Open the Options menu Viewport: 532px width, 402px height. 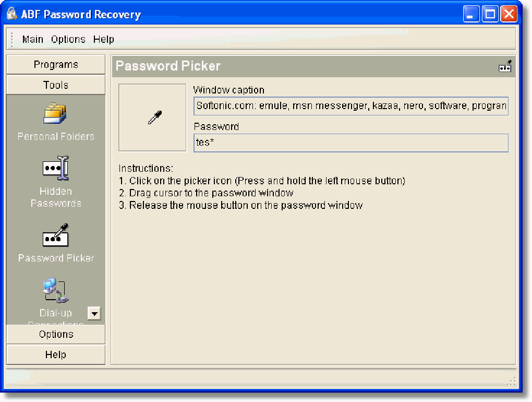coord(68,39)
